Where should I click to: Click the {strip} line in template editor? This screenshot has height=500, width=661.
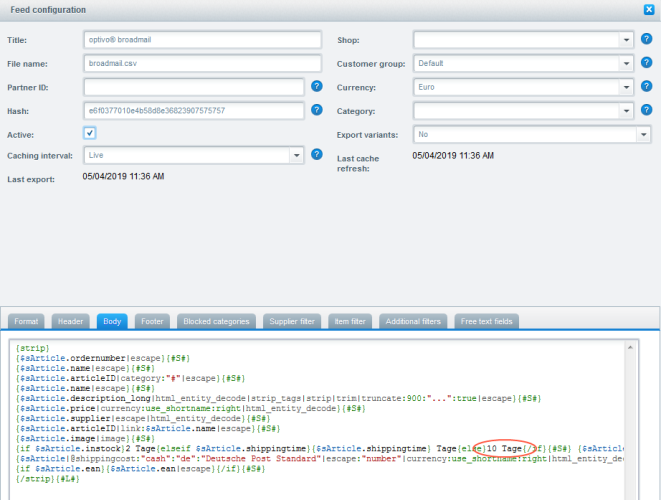pos(32,348)
